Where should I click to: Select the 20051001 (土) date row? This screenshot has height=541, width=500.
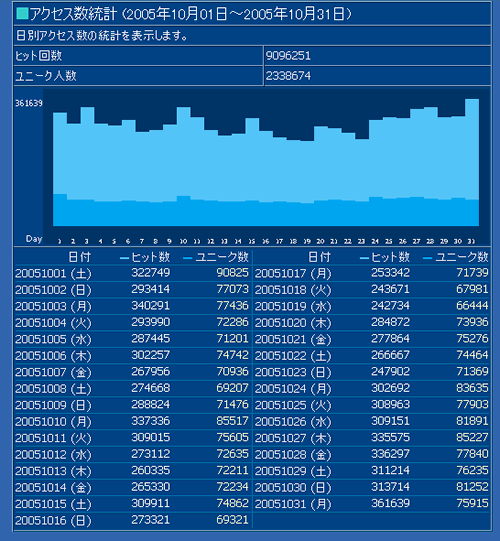coord(132,273)
